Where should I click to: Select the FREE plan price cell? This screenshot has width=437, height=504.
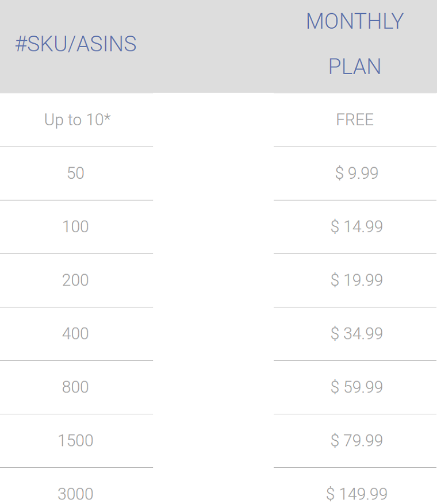point(355,120)
